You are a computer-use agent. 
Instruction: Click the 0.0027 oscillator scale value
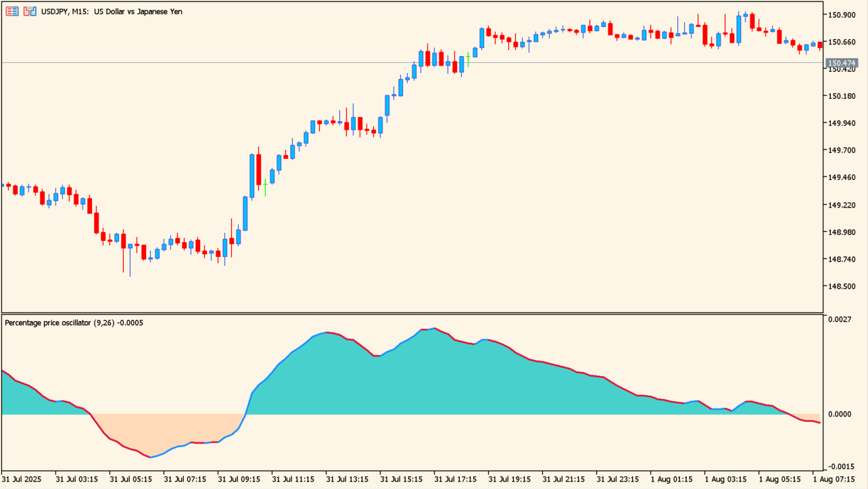(x=841, y=318)
